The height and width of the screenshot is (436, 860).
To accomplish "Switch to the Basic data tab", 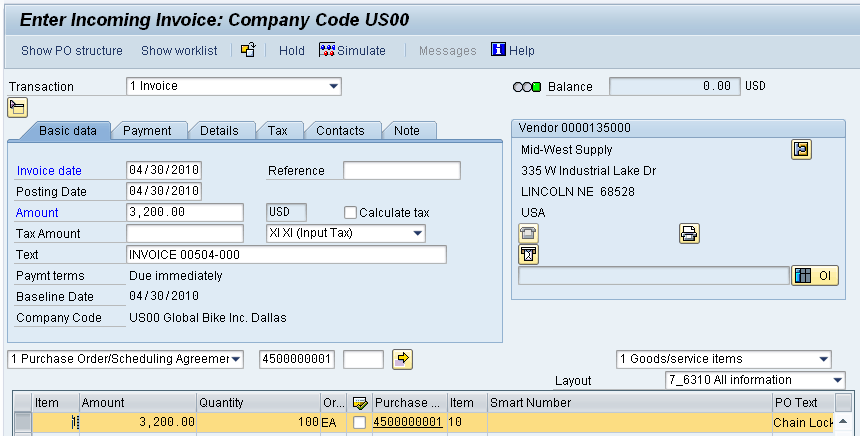I will click(67, 131).
